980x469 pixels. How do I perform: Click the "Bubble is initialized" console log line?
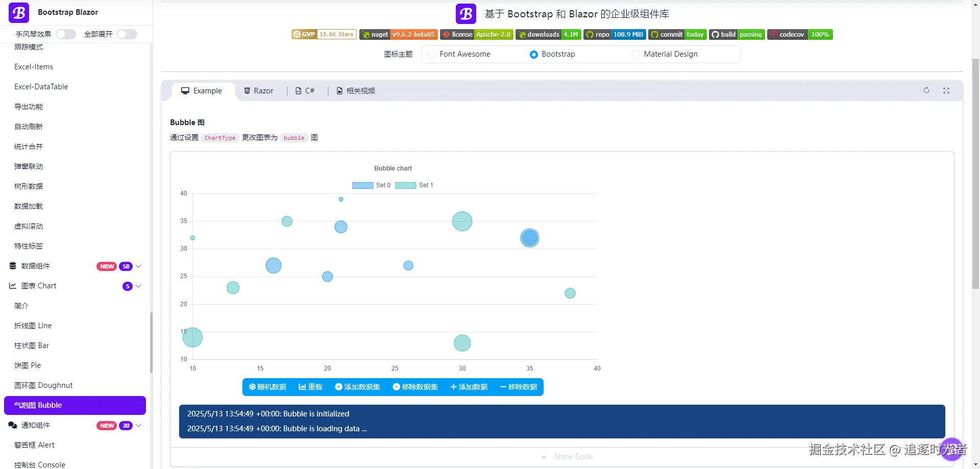click(268, 414)
